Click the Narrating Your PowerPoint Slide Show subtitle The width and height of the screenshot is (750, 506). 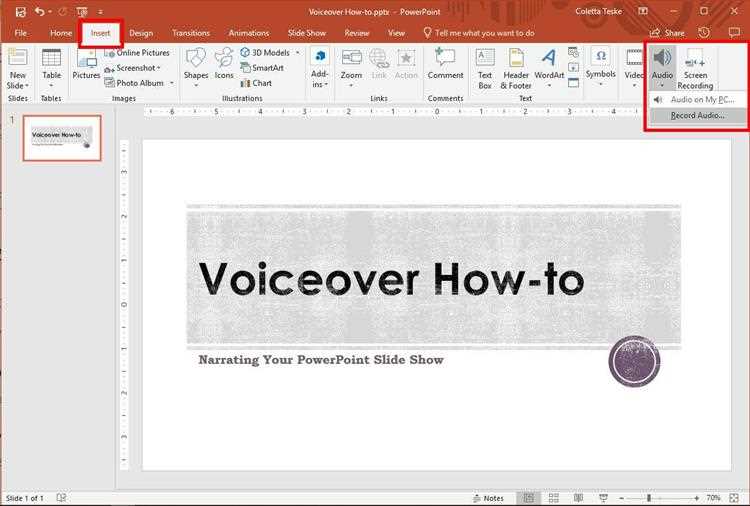321,360
